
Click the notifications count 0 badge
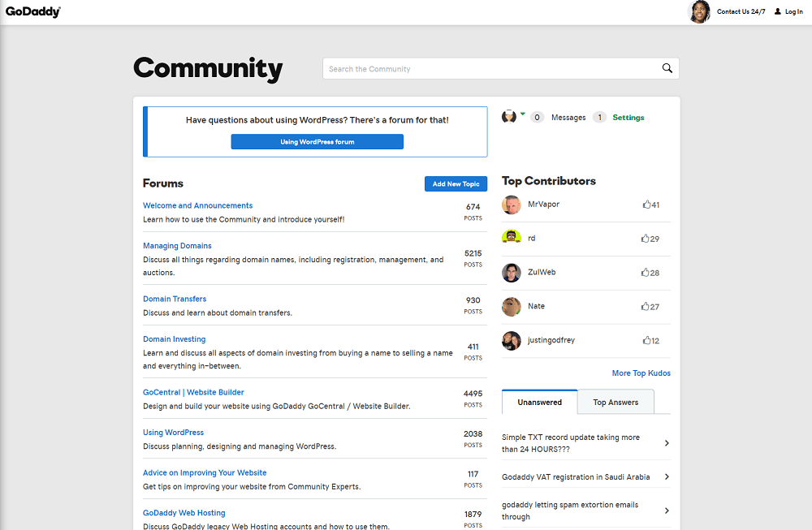pos(537,118)
